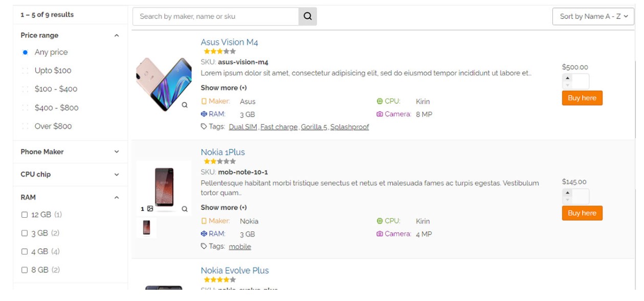The image size is (644, 301).
Task: Click the Nokia 1Plus star rating
Action: coord(219,161)
